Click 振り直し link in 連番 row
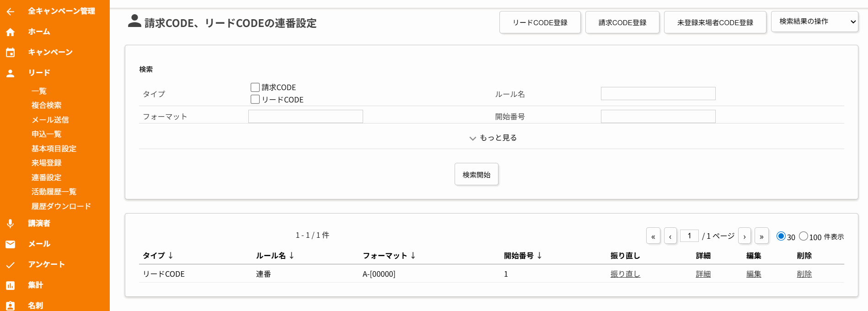The width and height of the screenshot is (868, 311). (x=625, y=274)
